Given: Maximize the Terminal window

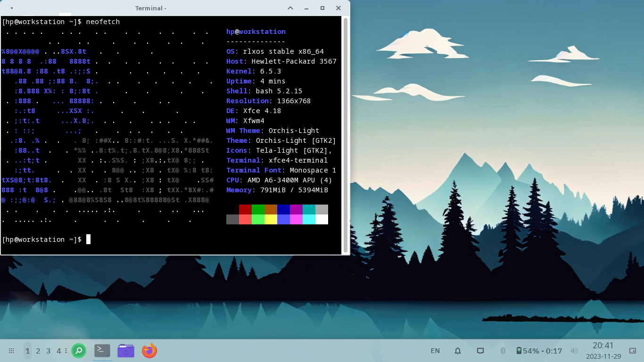Looking at the screenshot, I should 322,8.
